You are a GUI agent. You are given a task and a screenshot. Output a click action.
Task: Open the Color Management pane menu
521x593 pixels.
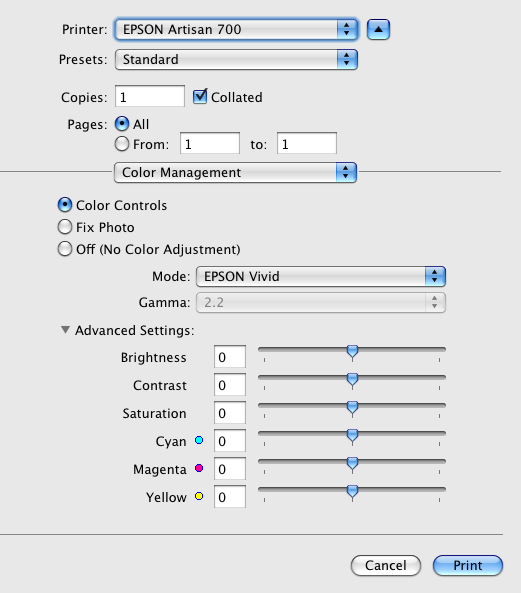pyautogui.click(x=235, y=172)
